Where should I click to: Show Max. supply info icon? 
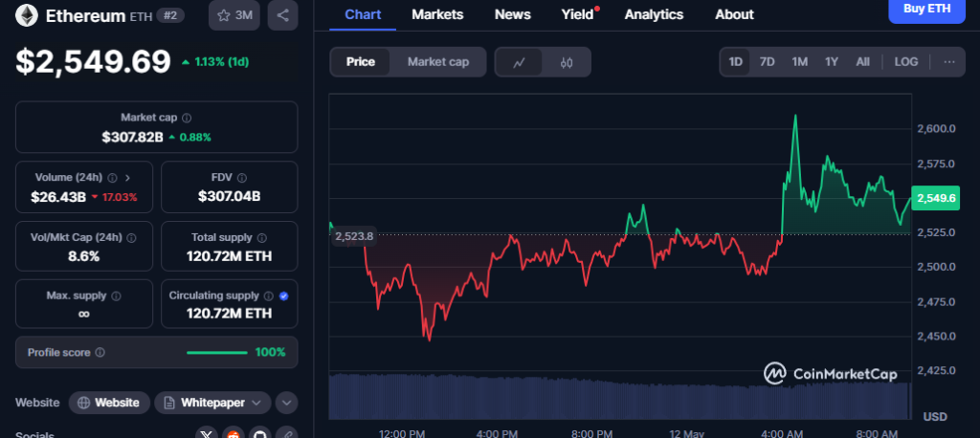[x=116, y=296]
